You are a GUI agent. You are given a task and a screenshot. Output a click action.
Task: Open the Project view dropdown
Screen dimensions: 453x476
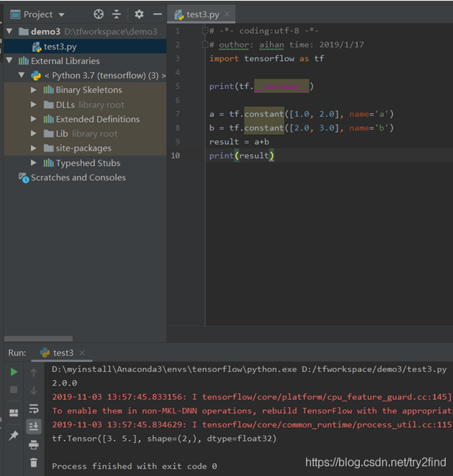coord(38,14)
